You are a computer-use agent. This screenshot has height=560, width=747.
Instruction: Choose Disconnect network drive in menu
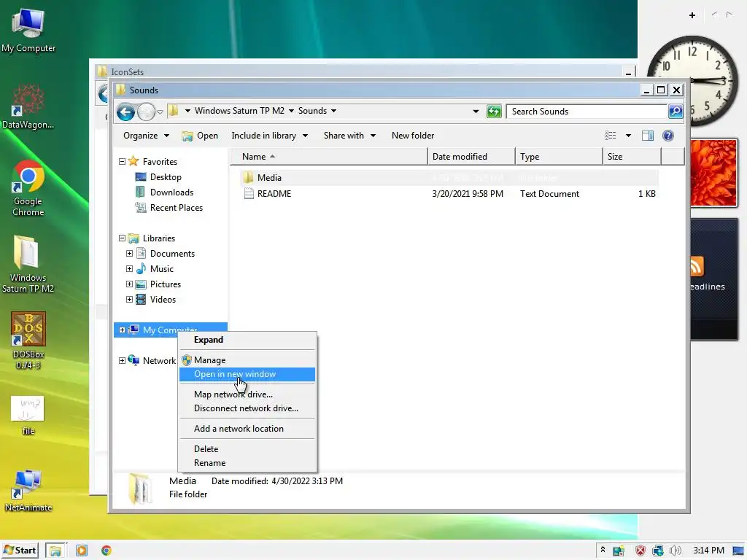coord(247,408)
